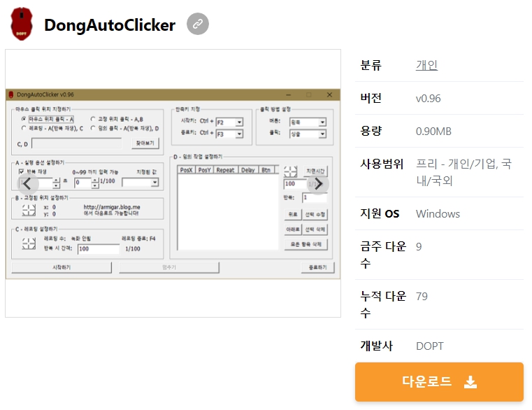Open the '개인' category link
The height and width of the screenshot is (410, 532).
426,65
